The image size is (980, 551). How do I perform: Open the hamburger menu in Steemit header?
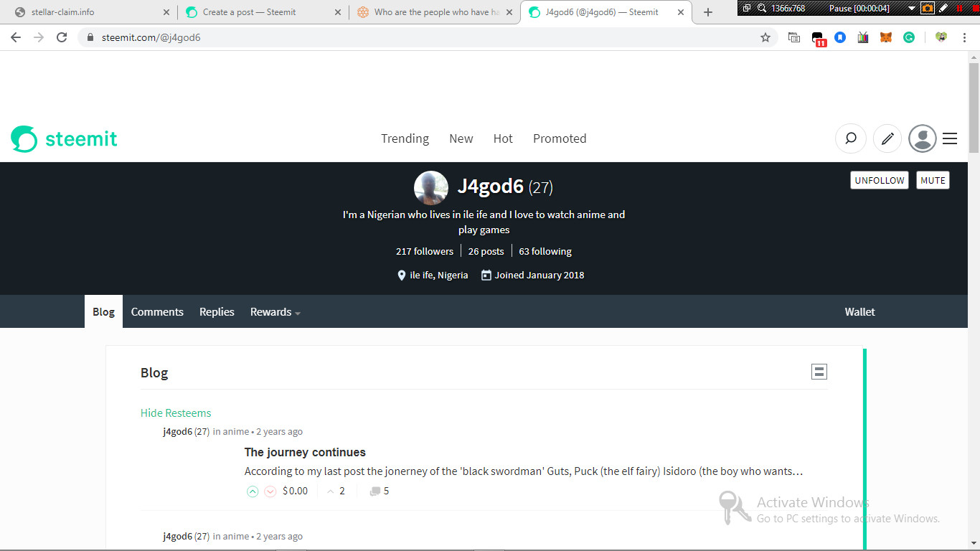pyautogui.click(x=950, y=138)
